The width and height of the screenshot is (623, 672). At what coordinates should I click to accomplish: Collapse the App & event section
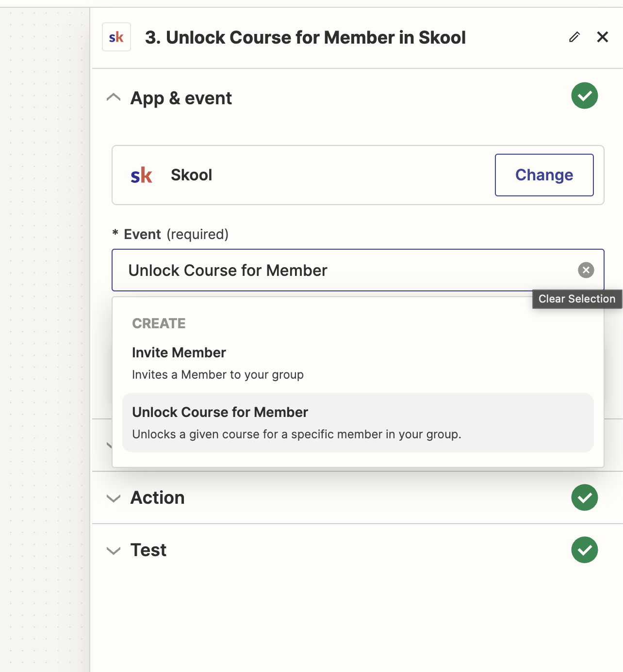tap(114, 97)
